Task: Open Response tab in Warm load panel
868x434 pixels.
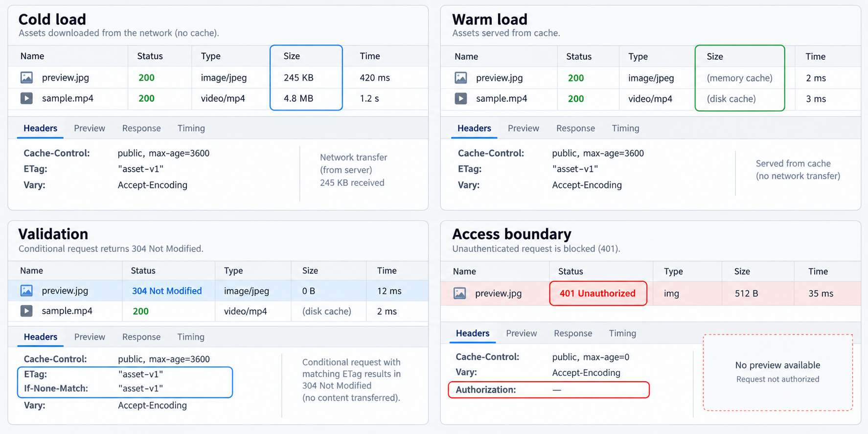Action: [576, 128]
